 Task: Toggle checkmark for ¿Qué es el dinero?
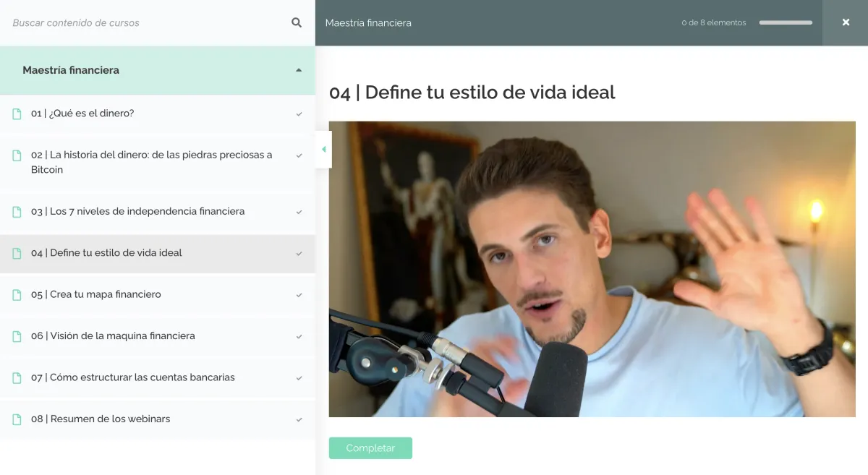click(299, 114)
